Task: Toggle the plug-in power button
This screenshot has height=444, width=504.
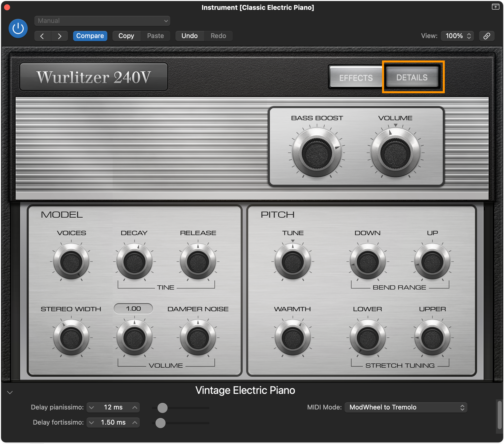Action: 18,28
